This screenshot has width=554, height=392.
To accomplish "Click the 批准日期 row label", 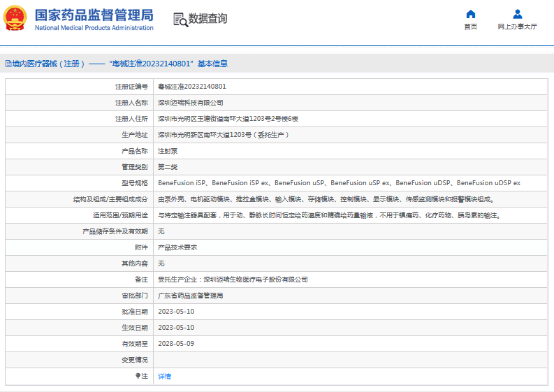I will pyautogui.click(x=135, y=312).
